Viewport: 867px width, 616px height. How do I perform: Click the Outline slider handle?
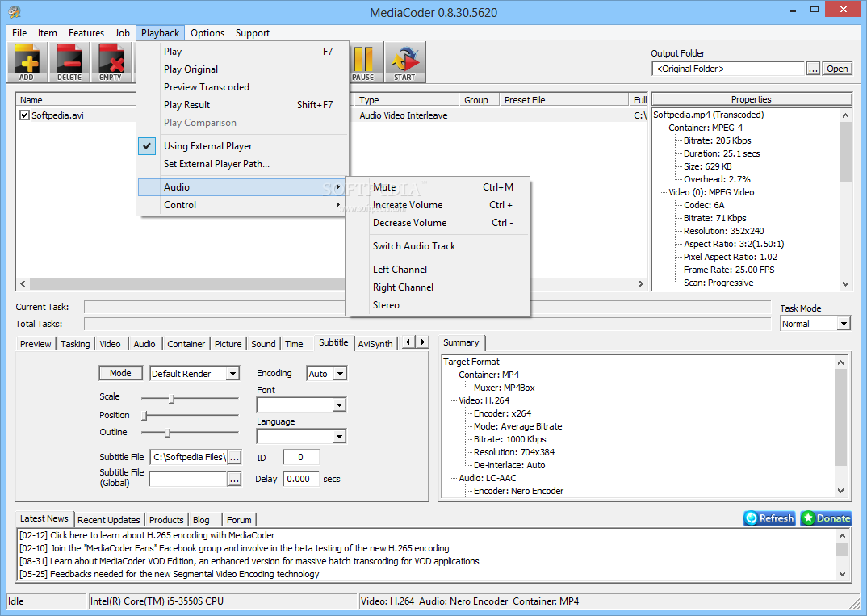(168, 432)
